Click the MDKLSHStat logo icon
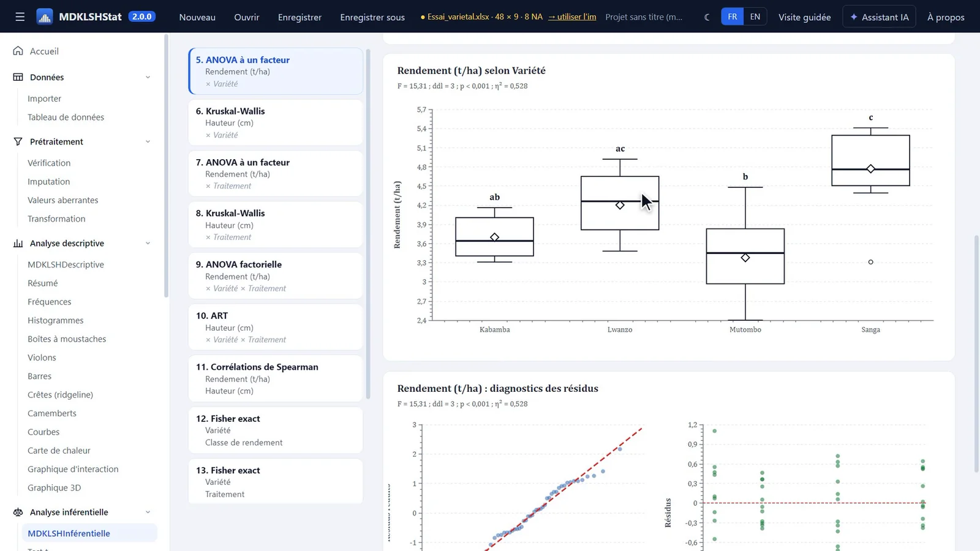980x551 pixels. tap(45, 17)
